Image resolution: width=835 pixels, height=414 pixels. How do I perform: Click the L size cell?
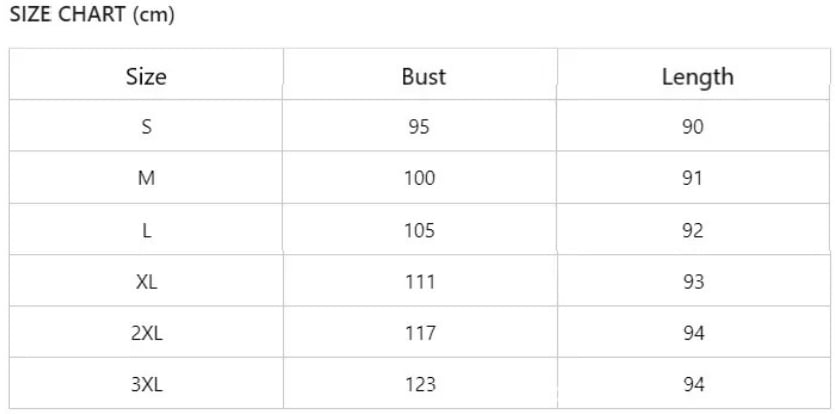[146, 230]
